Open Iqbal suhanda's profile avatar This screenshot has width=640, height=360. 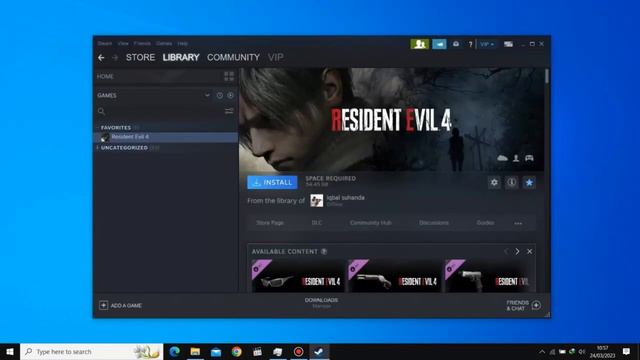point(316,200)
